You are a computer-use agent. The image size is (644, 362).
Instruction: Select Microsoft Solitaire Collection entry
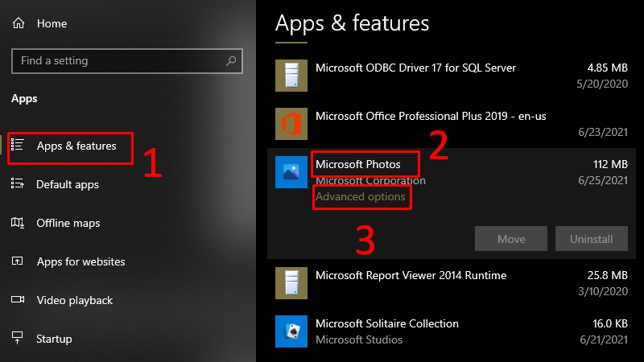pyautogui.click(x=387, y=323)
